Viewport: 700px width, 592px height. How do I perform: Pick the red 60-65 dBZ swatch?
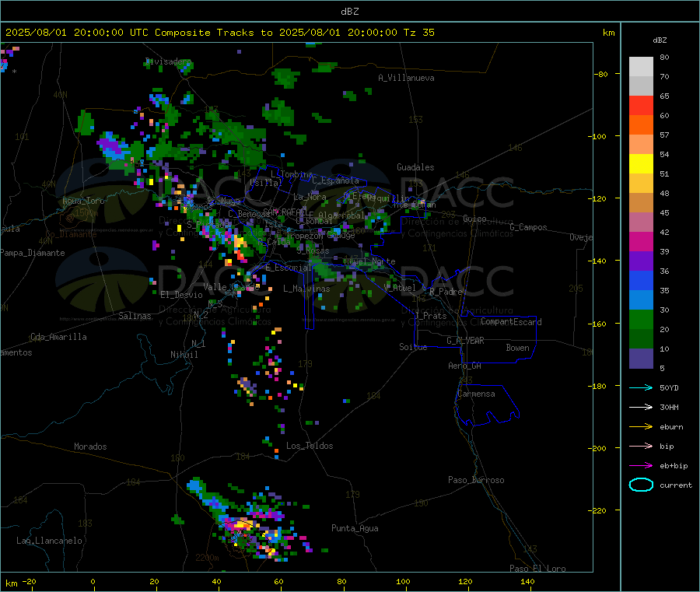click(x=641, y=105)
